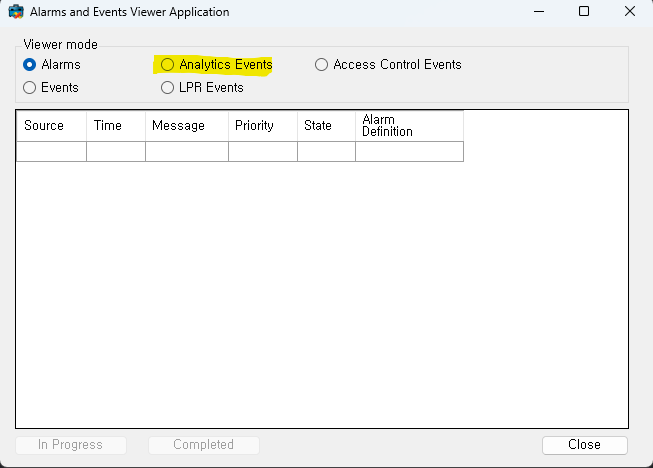Maximize the Alarms and Events Viewer window
This screenshot has height=468, width=653.
click(x=584, y=12)
